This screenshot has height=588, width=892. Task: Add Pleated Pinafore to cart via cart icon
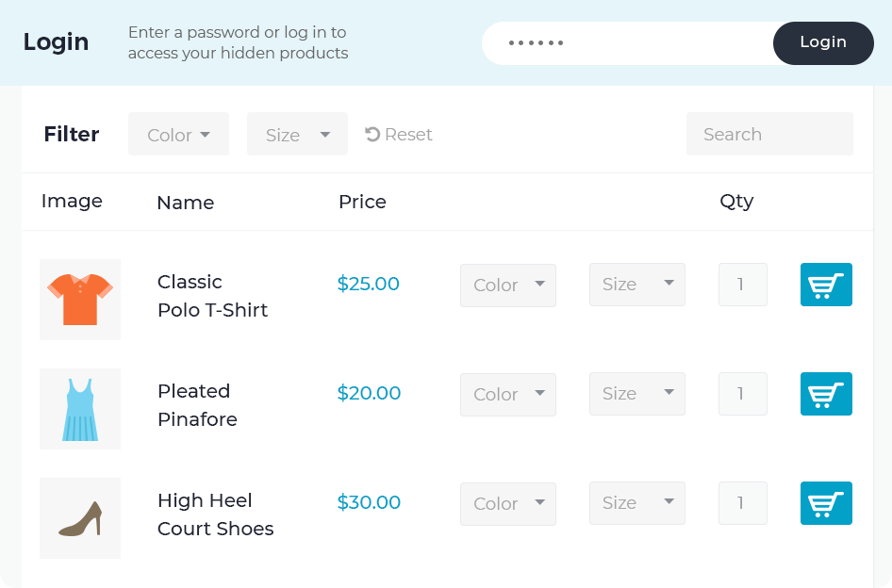pos(826,394)
